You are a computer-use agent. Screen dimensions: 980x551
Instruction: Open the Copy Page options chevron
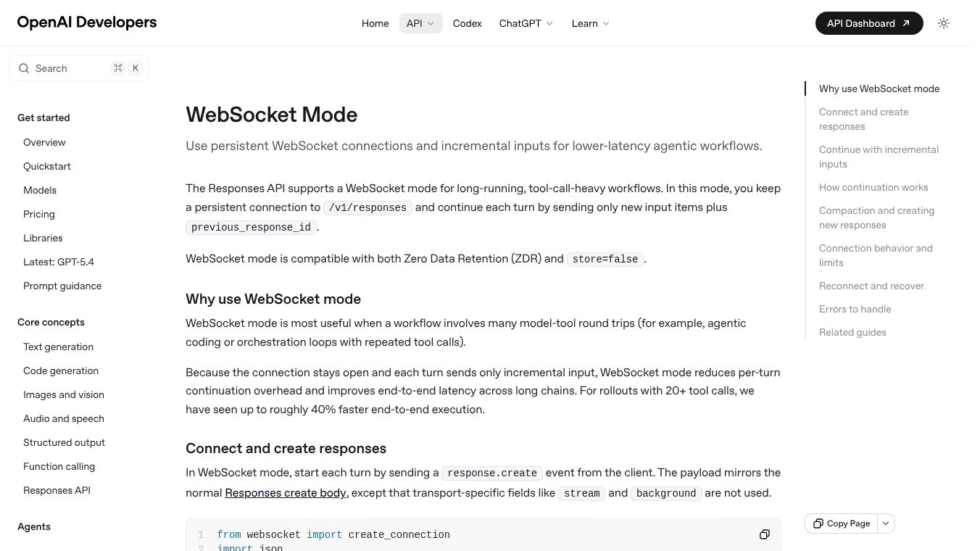click(886, 523)
